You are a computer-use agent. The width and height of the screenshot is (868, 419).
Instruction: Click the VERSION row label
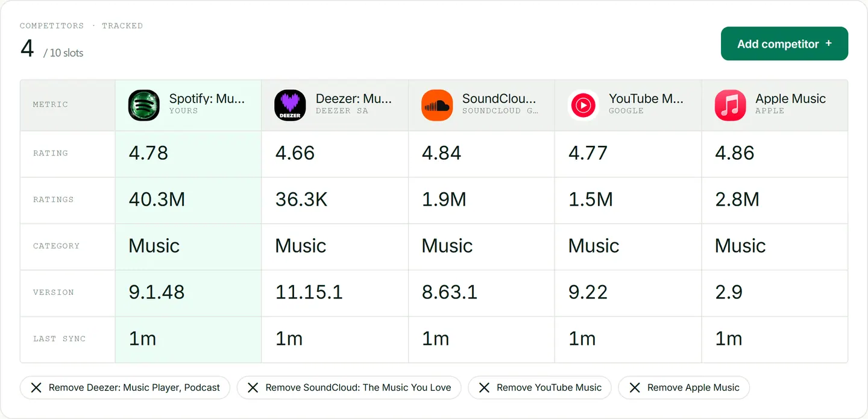click(x=53, y=292)
